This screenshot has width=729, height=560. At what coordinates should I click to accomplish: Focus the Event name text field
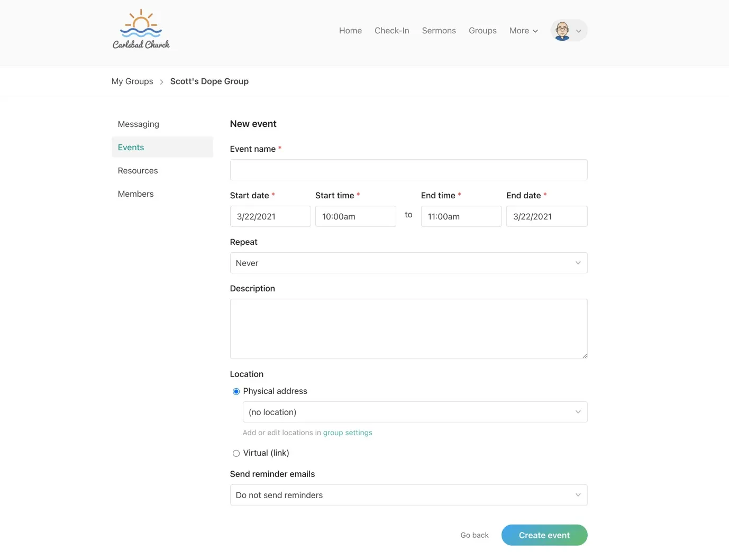pos(408,170)
